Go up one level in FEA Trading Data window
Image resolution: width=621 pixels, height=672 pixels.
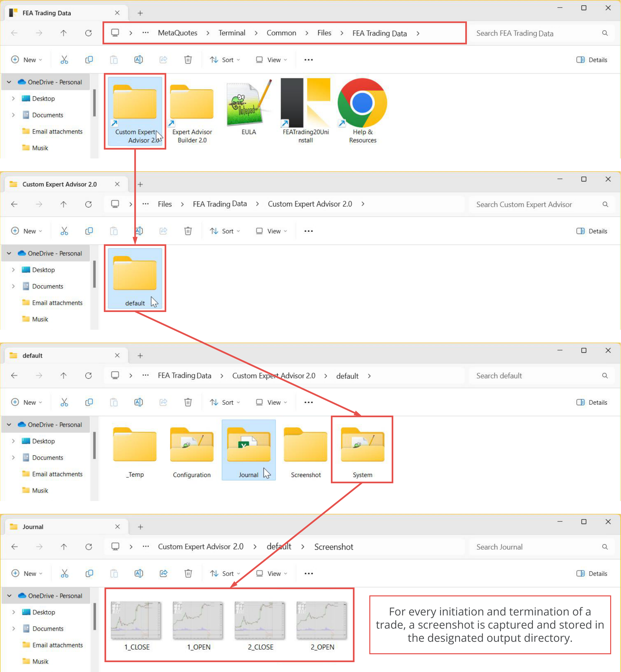(x=63, y=33)
